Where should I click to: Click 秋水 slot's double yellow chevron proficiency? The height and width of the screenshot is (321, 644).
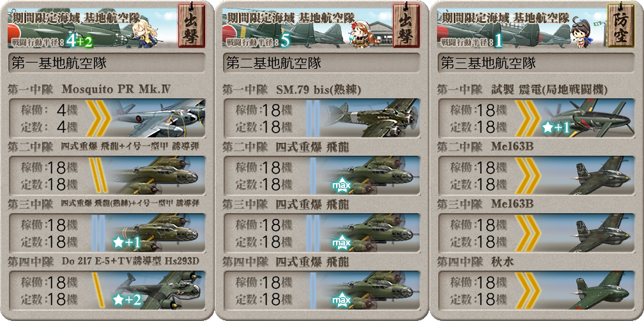pyautogui.click(x=527, y=290)
